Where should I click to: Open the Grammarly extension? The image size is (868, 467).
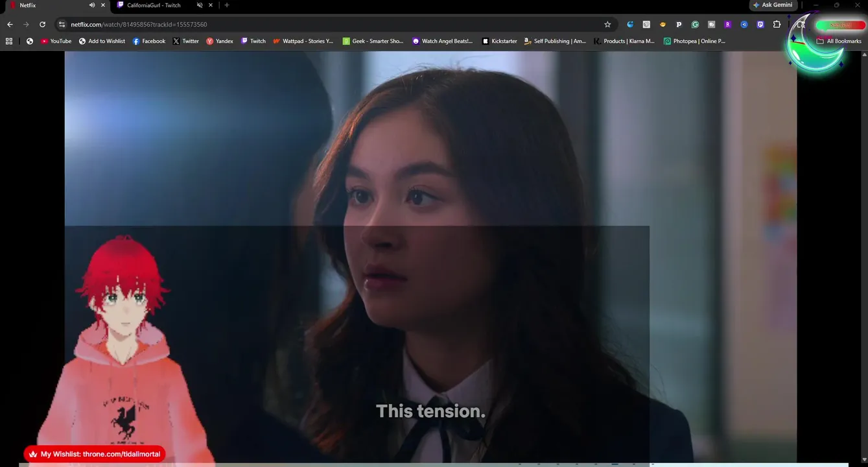[x=695, y=25]
